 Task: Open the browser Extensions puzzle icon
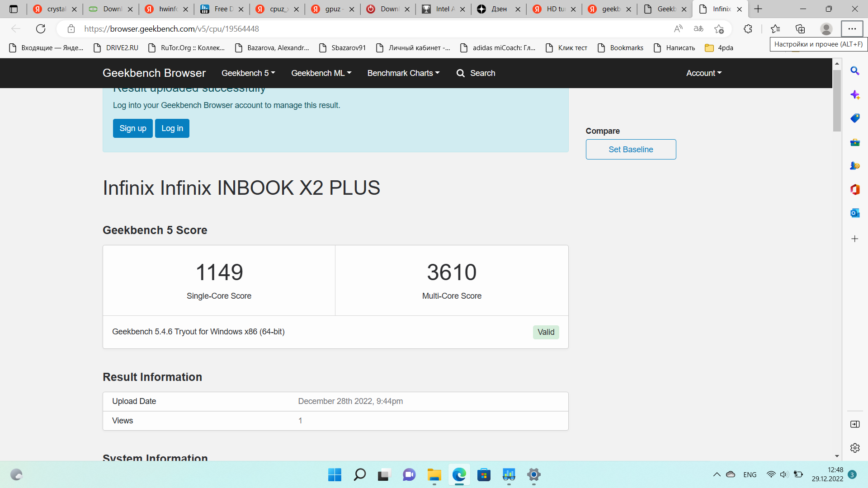pyautogui.click(x=748, y=29)
